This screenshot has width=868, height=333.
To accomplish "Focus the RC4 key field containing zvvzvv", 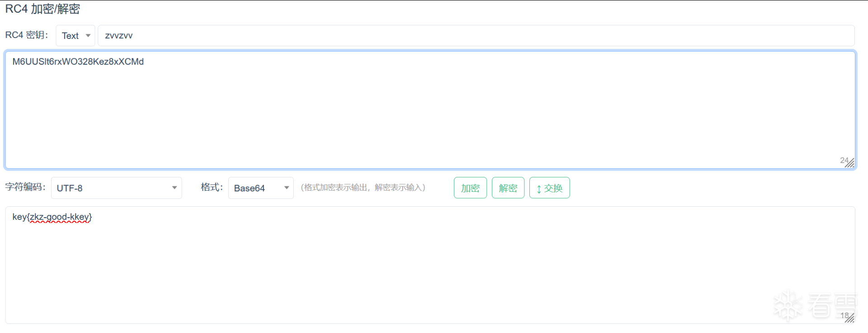I will pyautogui.click(x=475, y=36).
